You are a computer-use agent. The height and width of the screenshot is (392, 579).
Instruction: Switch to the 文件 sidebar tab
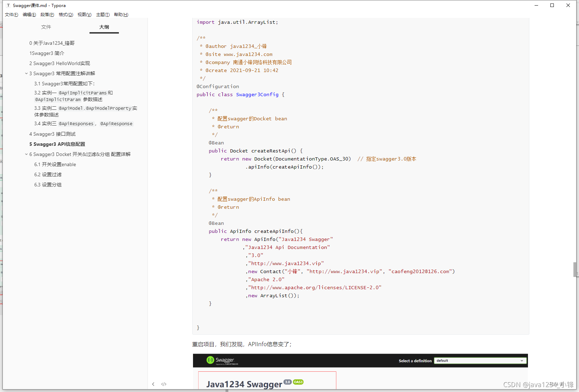pos(46,27)
